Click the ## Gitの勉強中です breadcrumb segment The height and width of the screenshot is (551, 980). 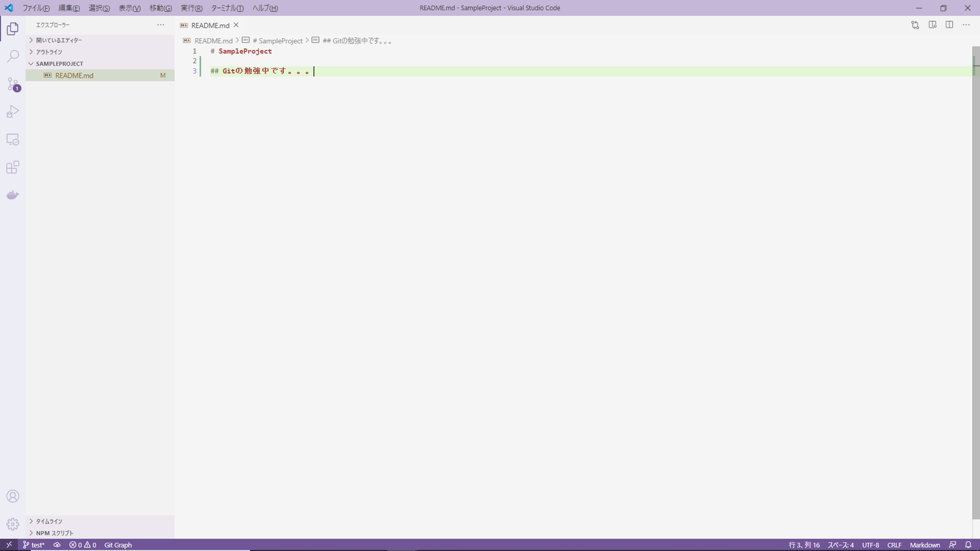tap(357, 41)
